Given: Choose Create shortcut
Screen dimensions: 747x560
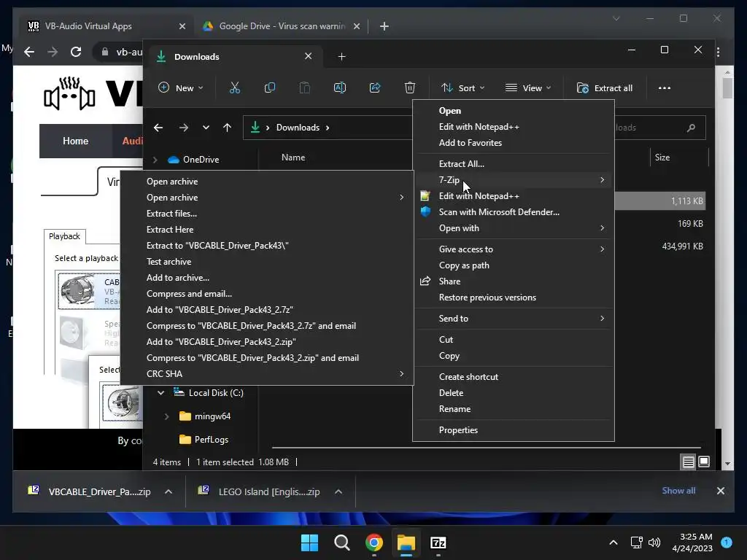Looking at the screenshot, I should [514, 377].
